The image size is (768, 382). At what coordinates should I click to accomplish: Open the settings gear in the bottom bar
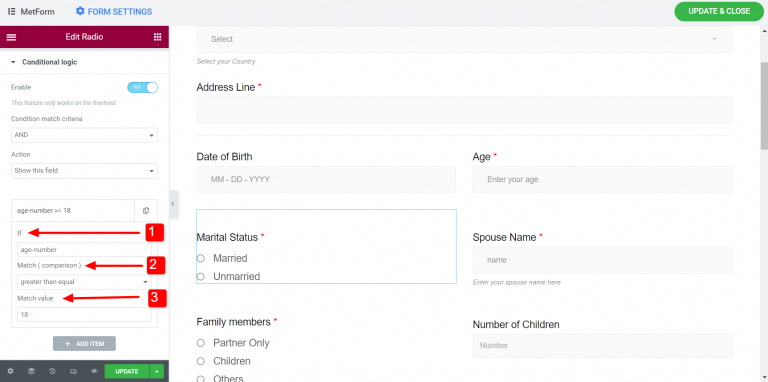tap(10, 371)
